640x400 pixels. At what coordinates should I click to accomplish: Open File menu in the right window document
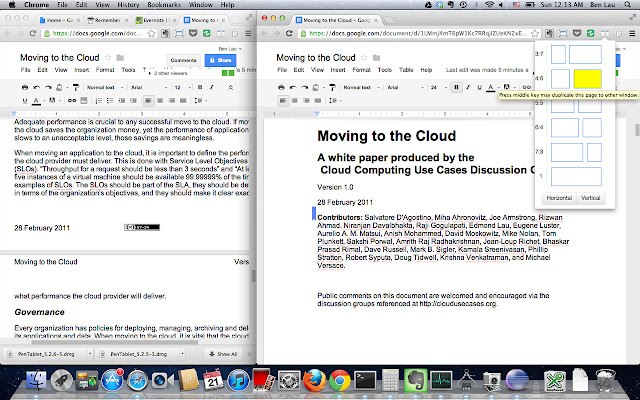(x=282, y=70)
